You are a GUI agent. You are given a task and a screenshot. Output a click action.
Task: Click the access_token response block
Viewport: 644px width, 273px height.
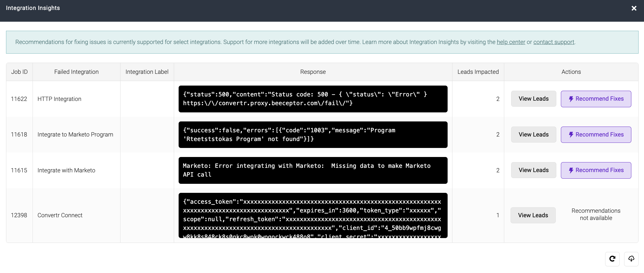tap(313, 215)
